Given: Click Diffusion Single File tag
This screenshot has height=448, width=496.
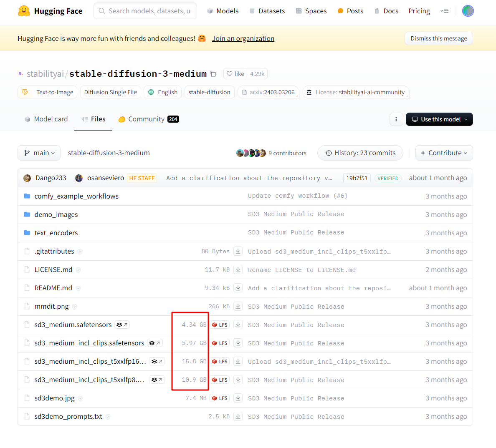Looking at the screenshot, I should click(x=110, y=92).
